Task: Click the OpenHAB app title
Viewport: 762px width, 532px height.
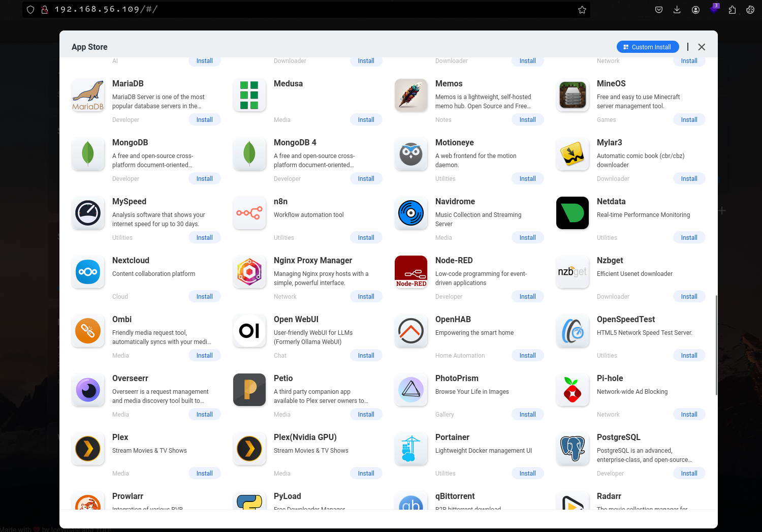Action: click(453, 319)
